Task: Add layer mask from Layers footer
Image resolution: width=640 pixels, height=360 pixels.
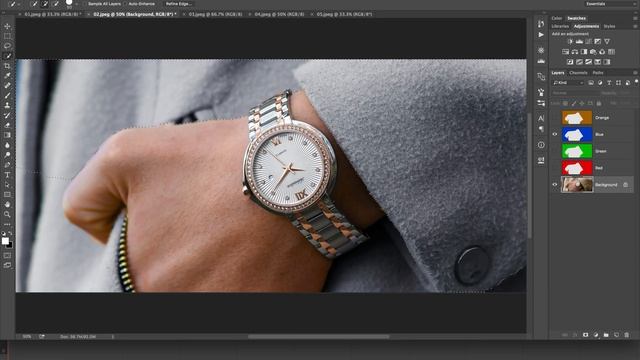Action: coord(586,335)
